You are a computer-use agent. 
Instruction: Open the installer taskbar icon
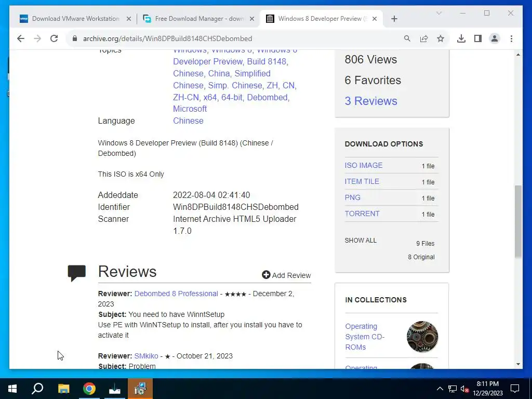point(140,389)
